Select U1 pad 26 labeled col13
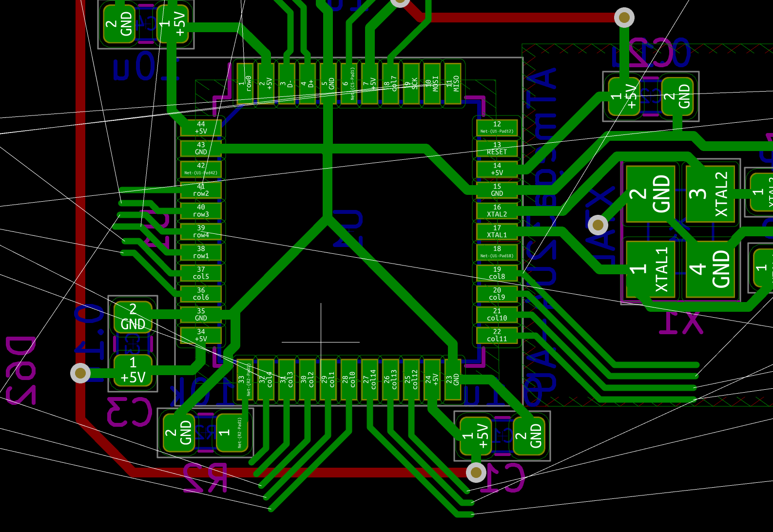The width and height of the screenshot is (773, 532). pyautogui.click(x=390, y=380)
